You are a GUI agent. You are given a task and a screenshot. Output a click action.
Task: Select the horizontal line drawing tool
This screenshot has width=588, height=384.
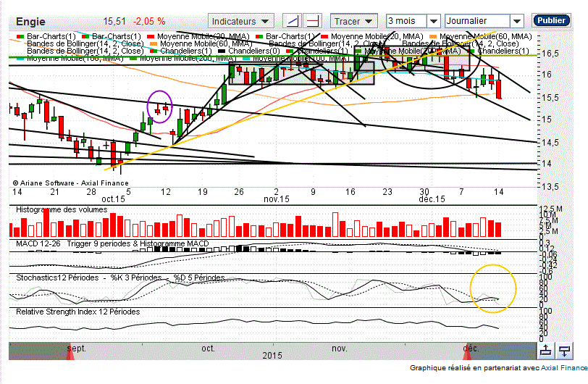click(x=312, y=21)
